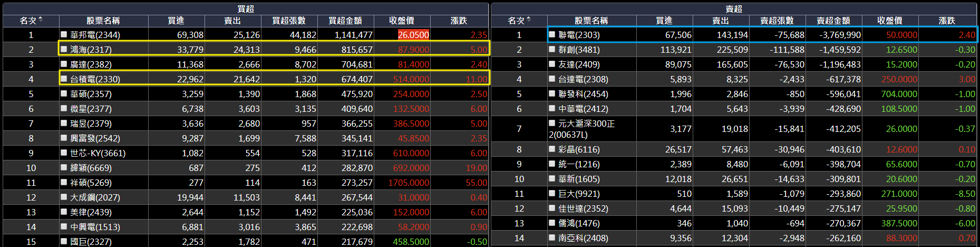The height and width of the screenshot is (247, 980).
Task: Click 漲跌 header in 買超 table
Action: [459, 21]
